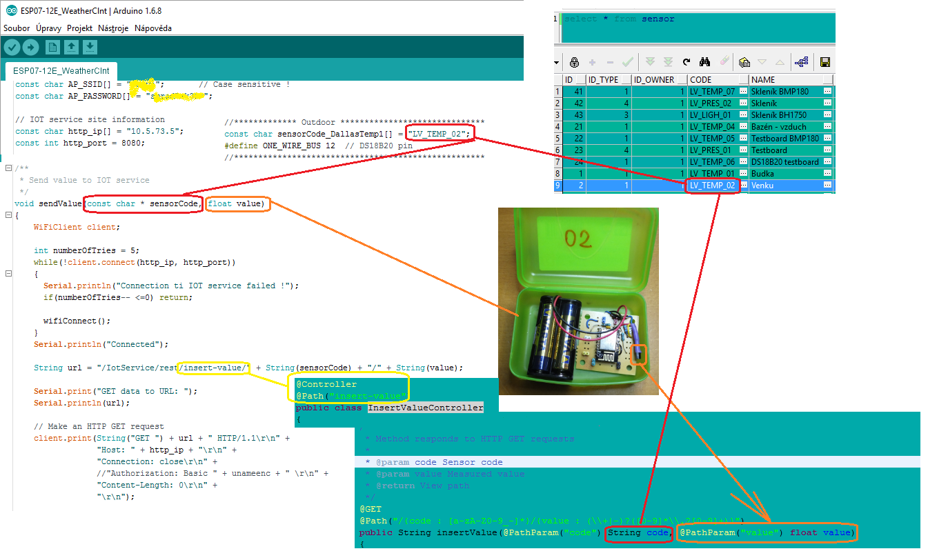Screen dimensions: 928x560
Task: Select the ESP07-12E_WeatherClnt tab
Action: click(61, 70)
